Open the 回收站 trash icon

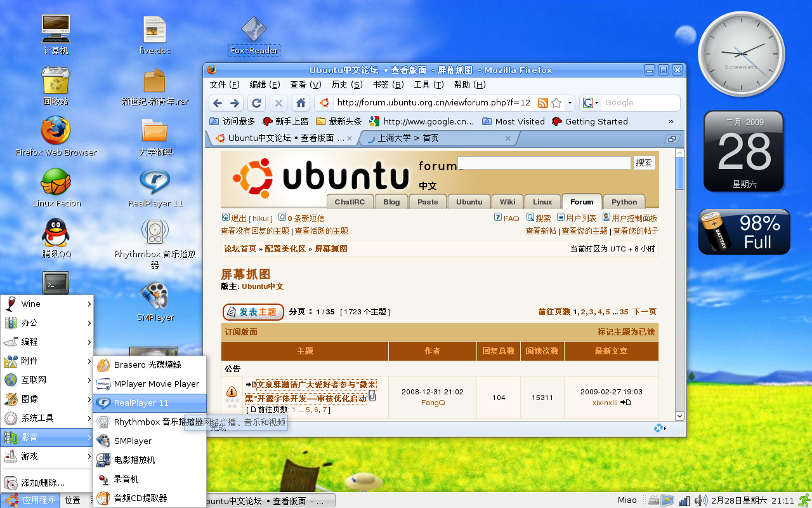[x=56, y=86]
